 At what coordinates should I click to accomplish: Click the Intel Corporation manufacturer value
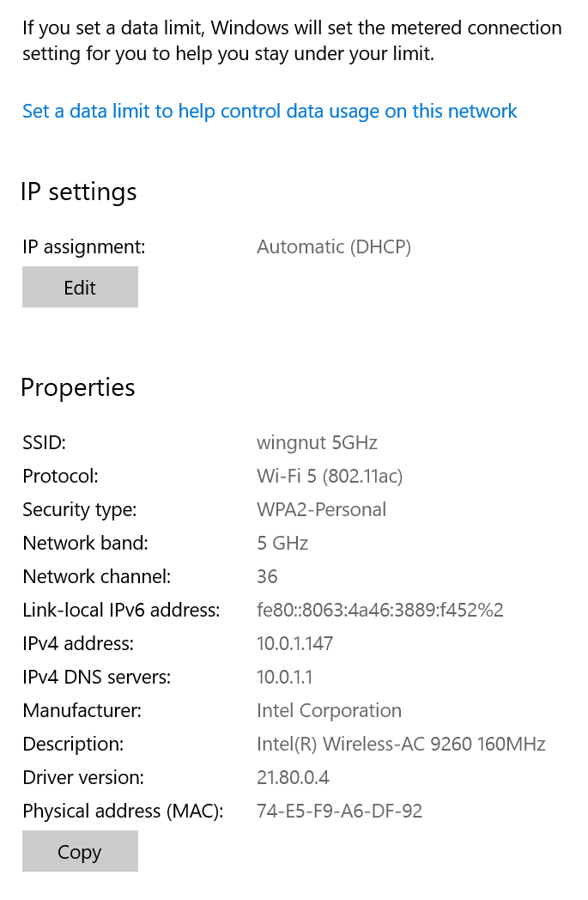click(x=329, y=710)
